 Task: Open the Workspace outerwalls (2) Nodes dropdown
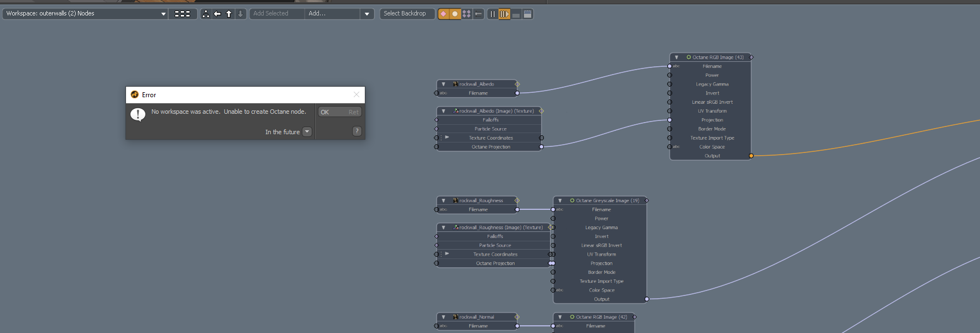point(85,13)
